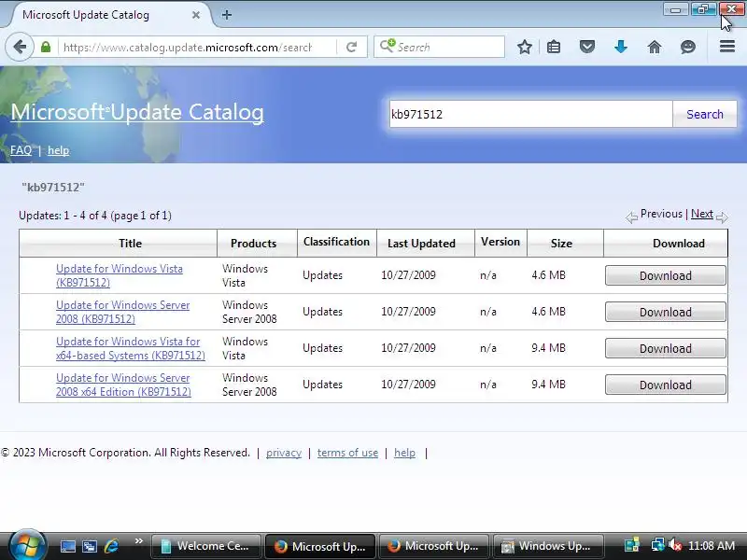Open the Hello chat smiley icon
Viewport: 747px width, 560px height.
(688, 47)
